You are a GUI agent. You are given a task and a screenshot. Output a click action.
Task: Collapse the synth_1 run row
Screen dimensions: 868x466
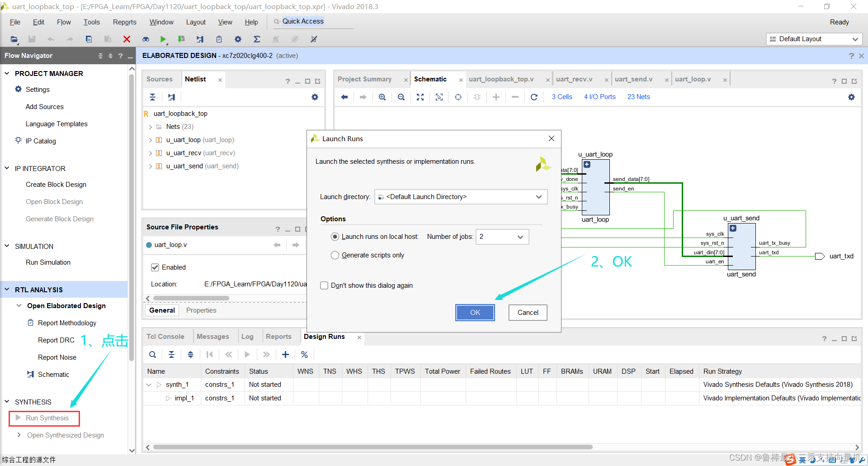[149, 385]
